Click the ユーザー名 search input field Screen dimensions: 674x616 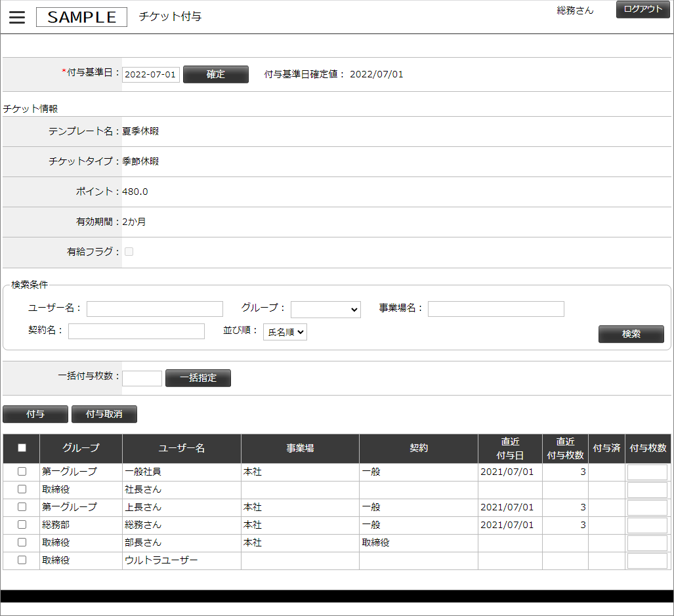[155, 309]
